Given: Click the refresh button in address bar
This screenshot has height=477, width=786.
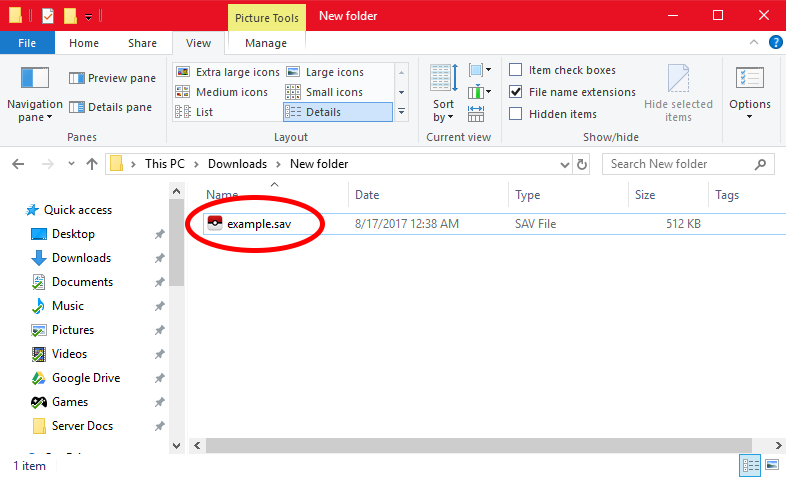Looking at the screenshot, I should [583, 164].
